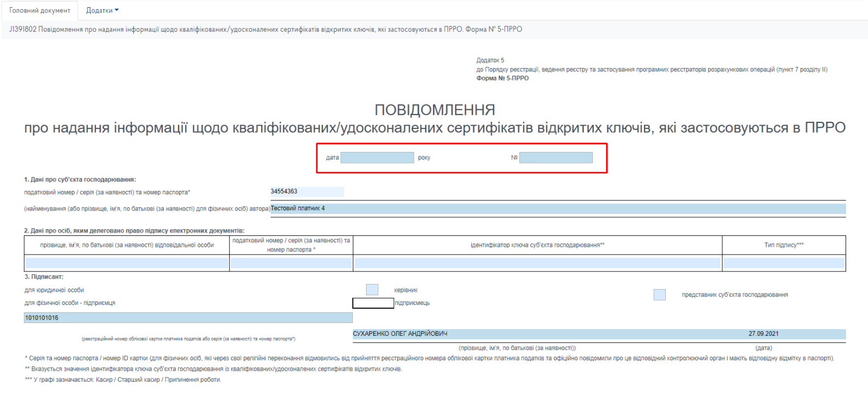
Task: Click the signature date 27.09.2021 field
Action: click(763, 334)
